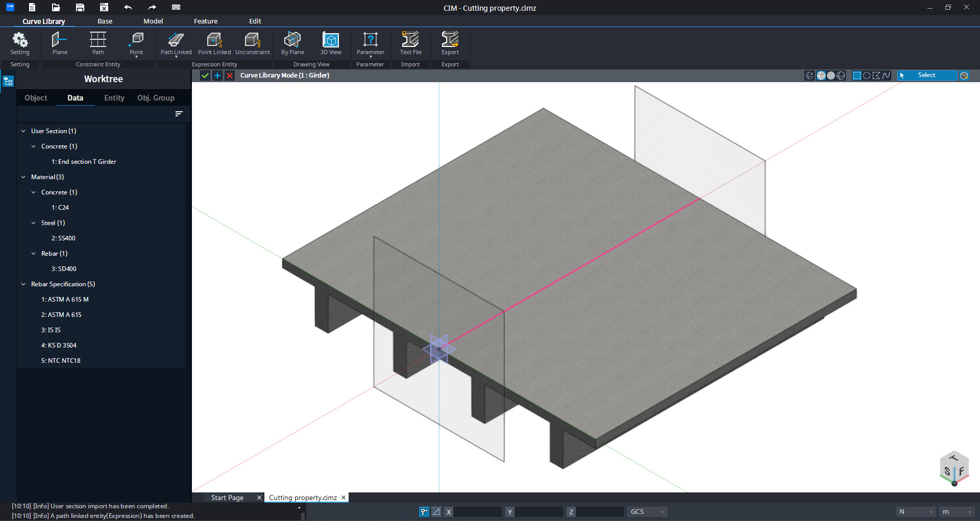Enable rectangle selection mode
Screen dimensions: 980x521
pyautogui.click(x=857, y=76)
